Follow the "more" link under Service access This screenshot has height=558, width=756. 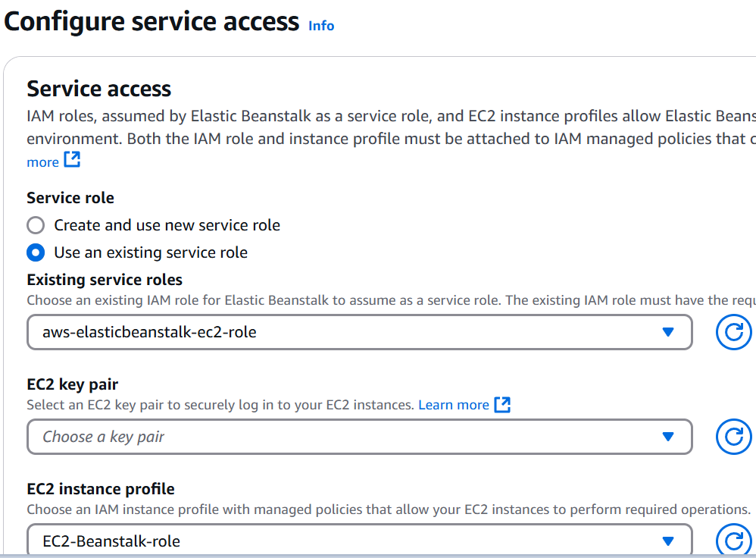pyautogui.click(x=43, y=162)
